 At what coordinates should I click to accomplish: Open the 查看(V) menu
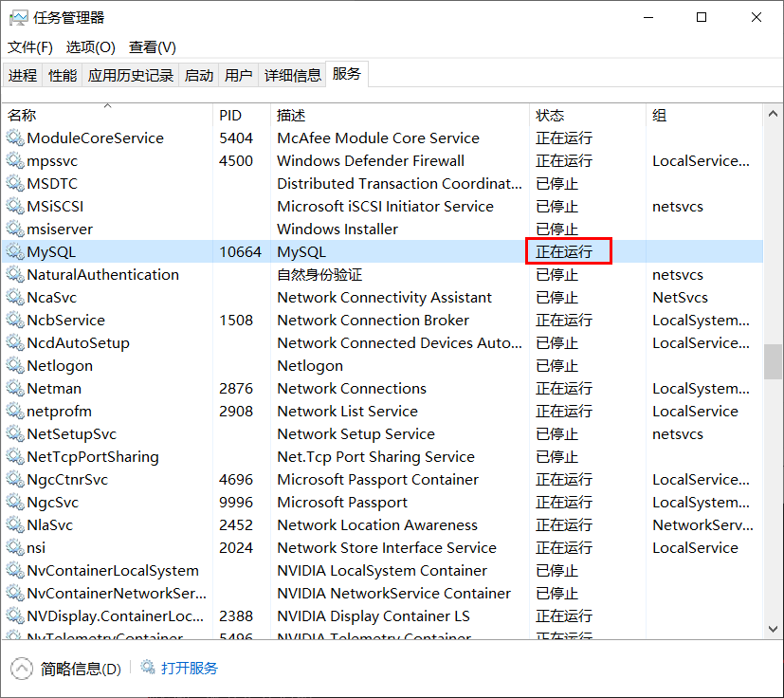coord(153,47)
